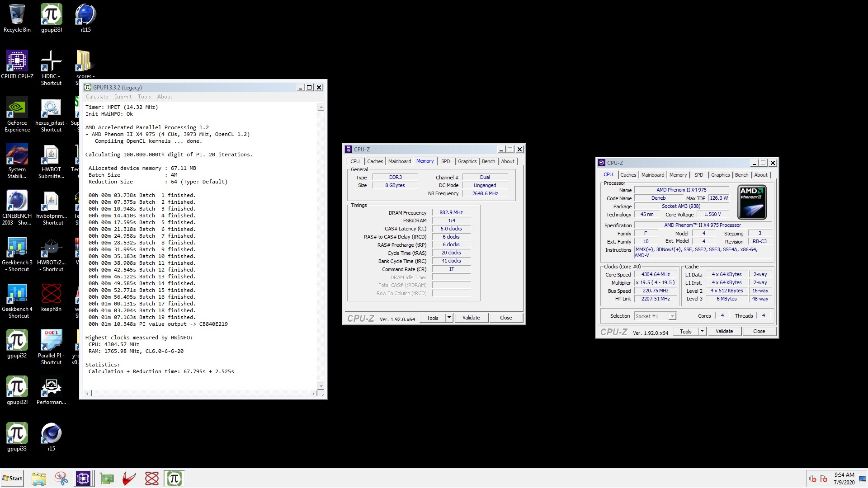Open the Tools menu in GPUPI
Image resolution: width=868 pixels, height=488 pixels.
pos(144,97)
